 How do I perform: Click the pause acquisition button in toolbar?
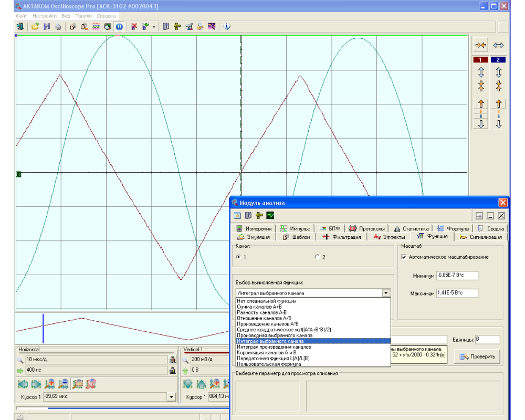coord(119,26)
